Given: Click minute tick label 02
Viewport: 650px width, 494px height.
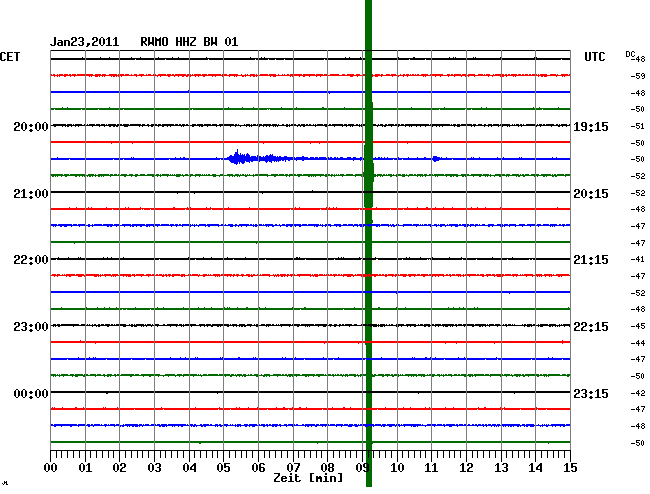Looking at the screenshot, I should [x=119, y=468].
